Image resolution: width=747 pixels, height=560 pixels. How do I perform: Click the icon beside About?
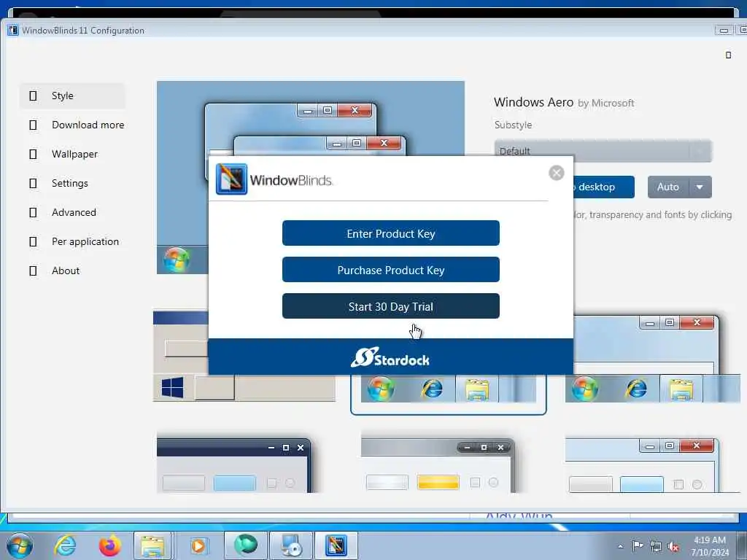(33, 271)
